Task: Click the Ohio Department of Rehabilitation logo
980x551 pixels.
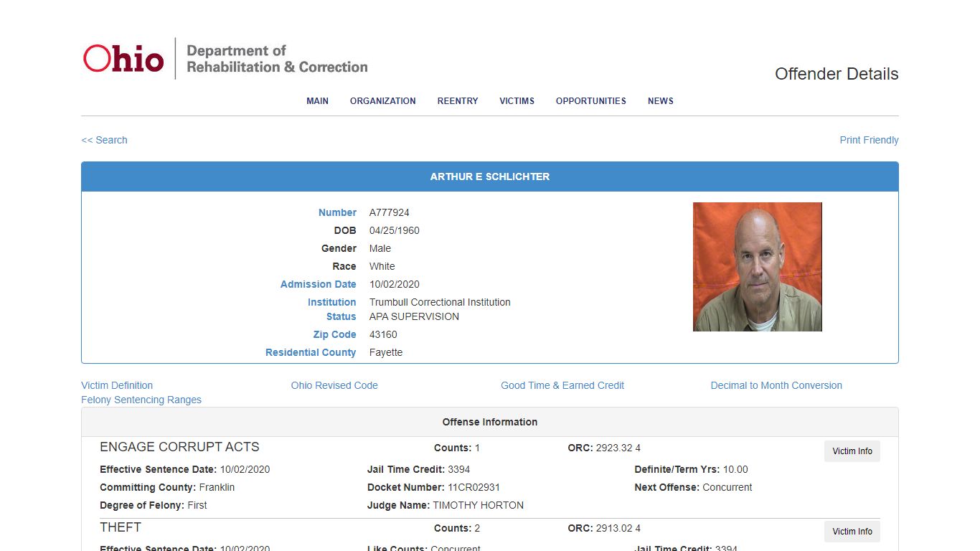Action: (x=225, y=58)
